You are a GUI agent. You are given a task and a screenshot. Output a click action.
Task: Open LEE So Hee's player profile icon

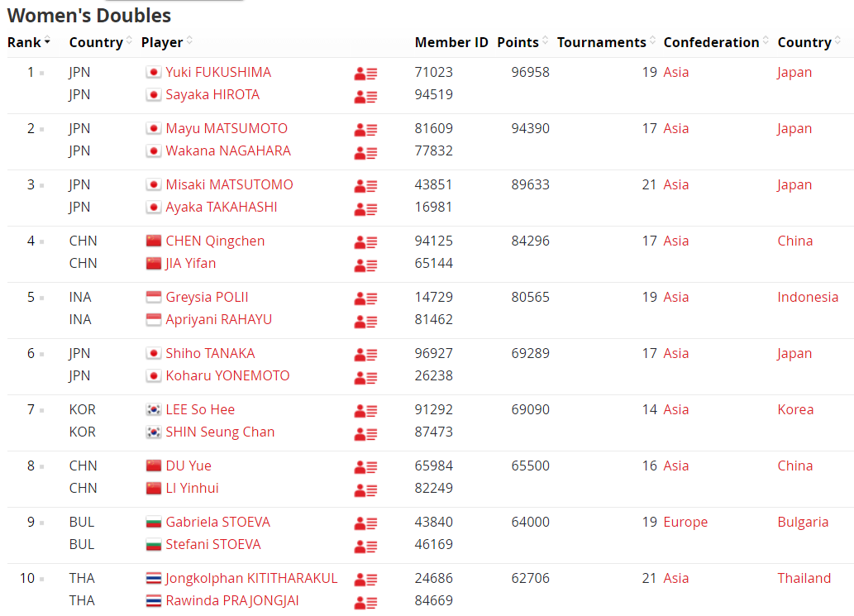point(365,411)
